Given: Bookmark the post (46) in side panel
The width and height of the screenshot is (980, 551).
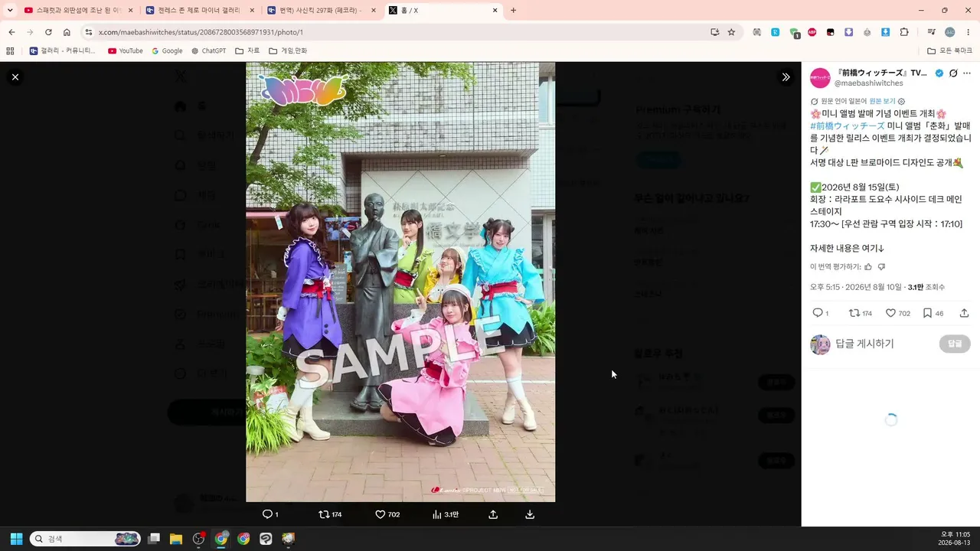Looking at the screenshot, I should [x=927, y=313].
